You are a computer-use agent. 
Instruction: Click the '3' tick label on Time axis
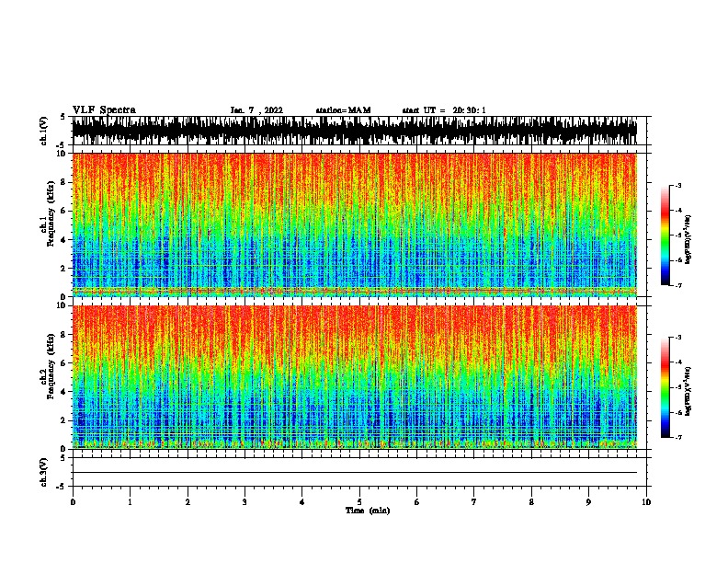tap(245, 502)
